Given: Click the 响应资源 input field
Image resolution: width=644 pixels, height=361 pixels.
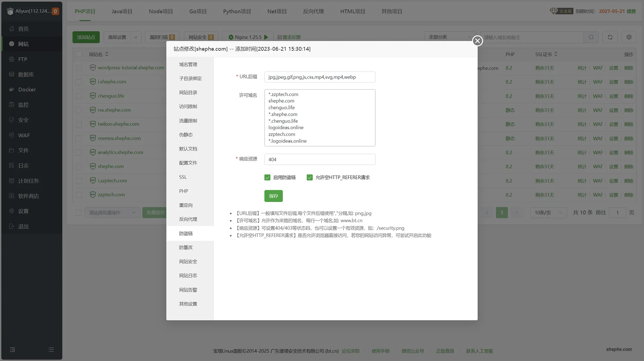Looking at the screenshot, I should (x=320, y=159).
